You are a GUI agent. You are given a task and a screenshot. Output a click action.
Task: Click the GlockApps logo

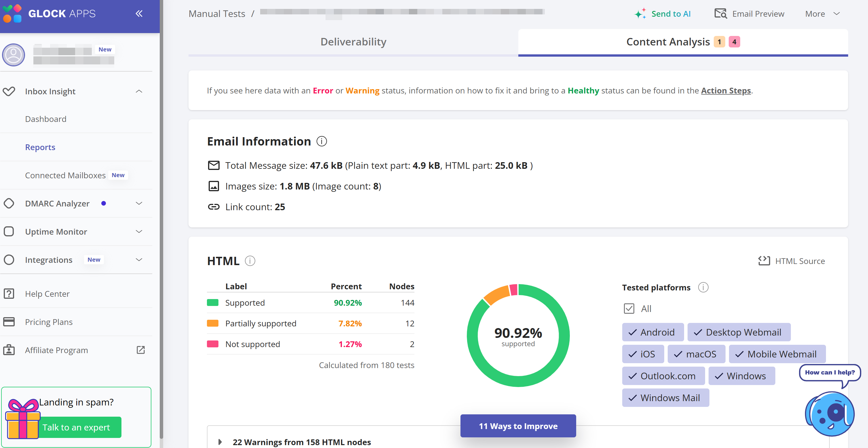click(x=49, y=14)
